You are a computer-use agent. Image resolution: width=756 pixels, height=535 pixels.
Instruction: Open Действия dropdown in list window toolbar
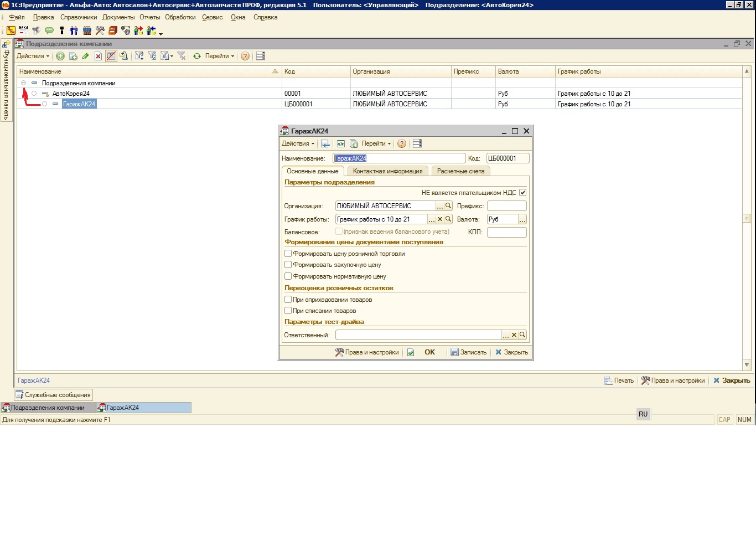pos(33,56)
